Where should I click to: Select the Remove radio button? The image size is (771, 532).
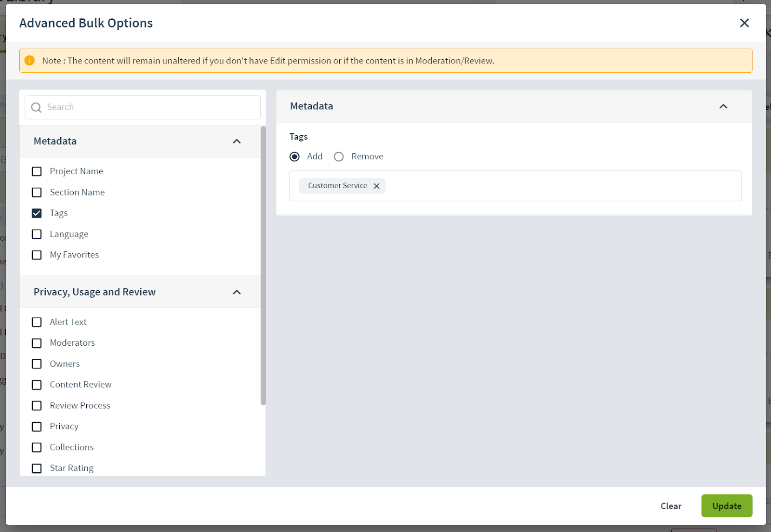(x=339, y=157)
